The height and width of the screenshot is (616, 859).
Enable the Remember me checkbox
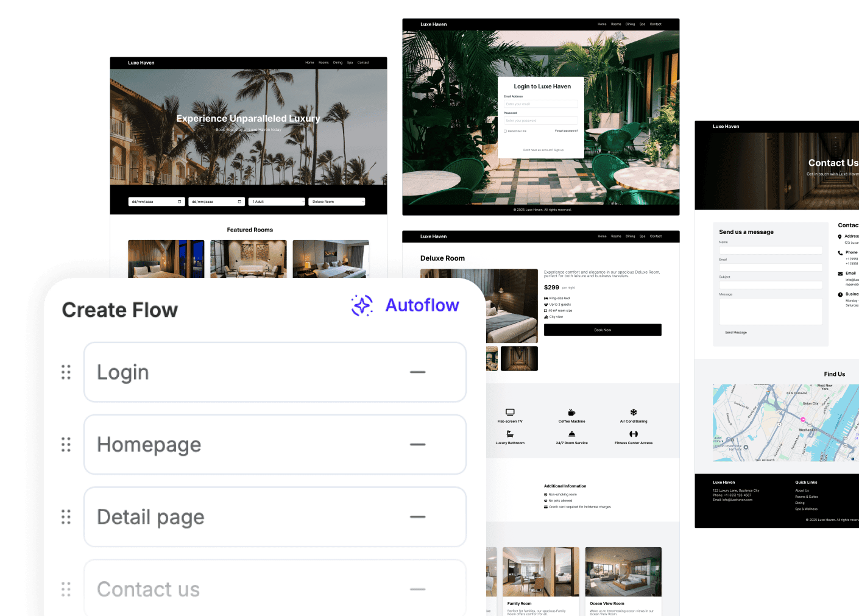[x=504, y=130]
